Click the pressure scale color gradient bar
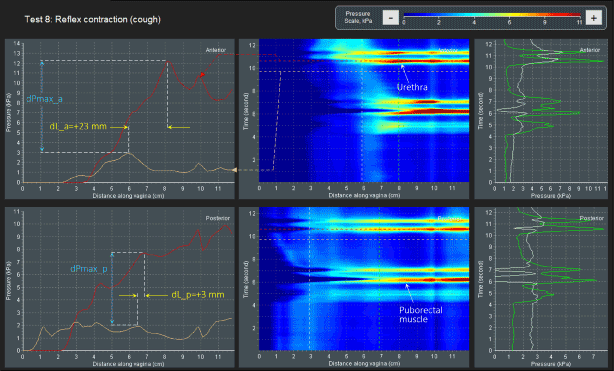Viewport: 614px width, 371px height. (x=492, y=15)
